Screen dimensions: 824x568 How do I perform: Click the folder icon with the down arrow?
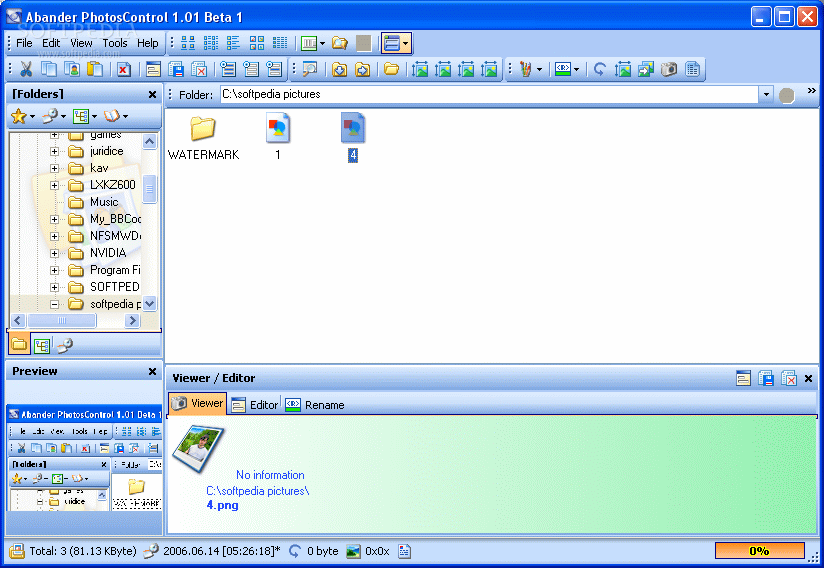tap(339, 69)
